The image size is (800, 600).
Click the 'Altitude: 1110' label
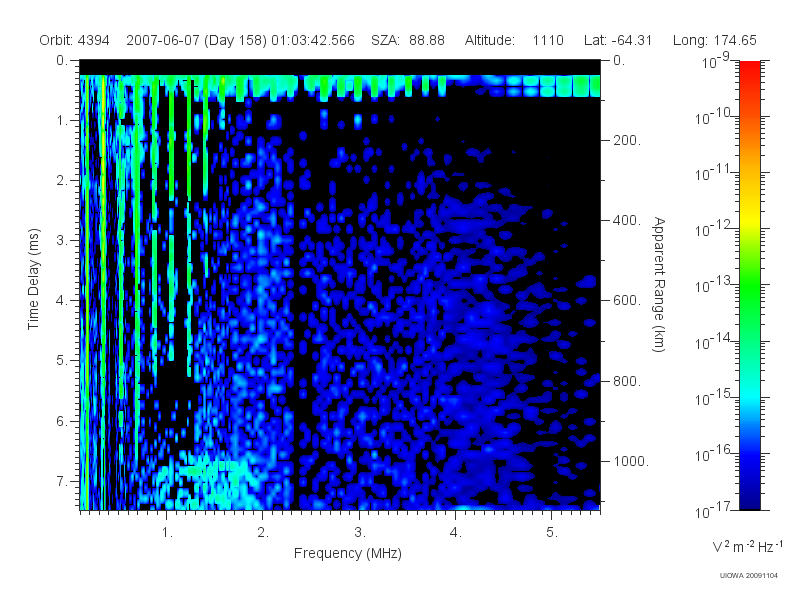point(514,40)
